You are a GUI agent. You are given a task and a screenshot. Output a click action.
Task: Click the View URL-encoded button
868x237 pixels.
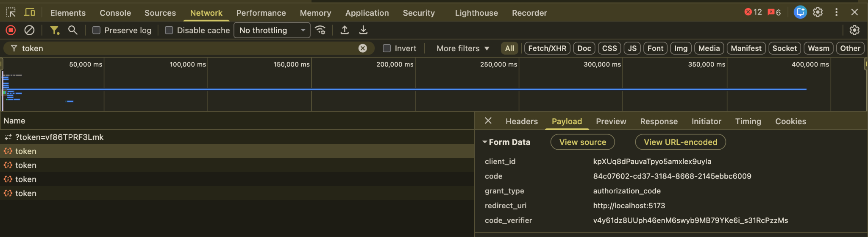pos(681,142)
